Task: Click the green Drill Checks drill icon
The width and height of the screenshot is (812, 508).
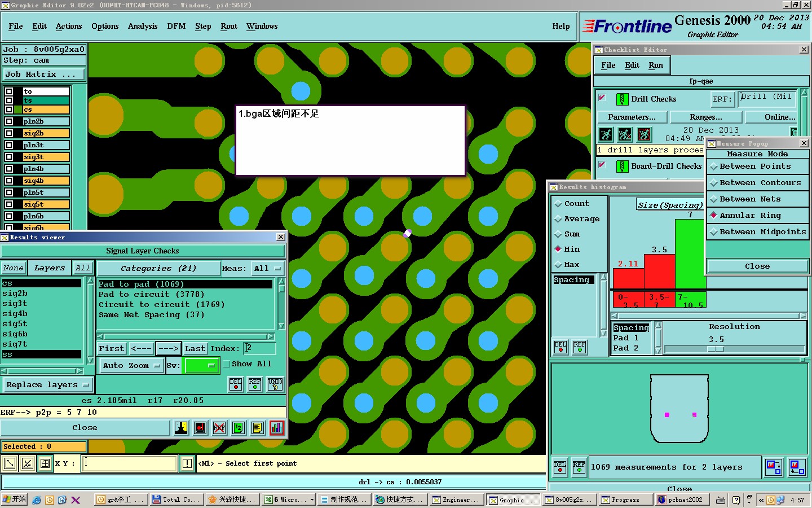Action: pos(622,99)
